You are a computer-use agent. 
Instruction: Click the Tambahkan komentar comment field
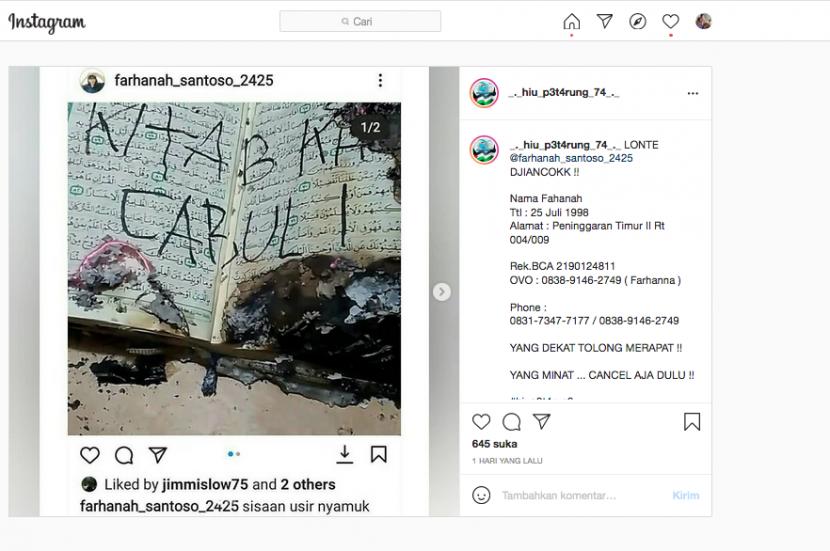[582, 495]
